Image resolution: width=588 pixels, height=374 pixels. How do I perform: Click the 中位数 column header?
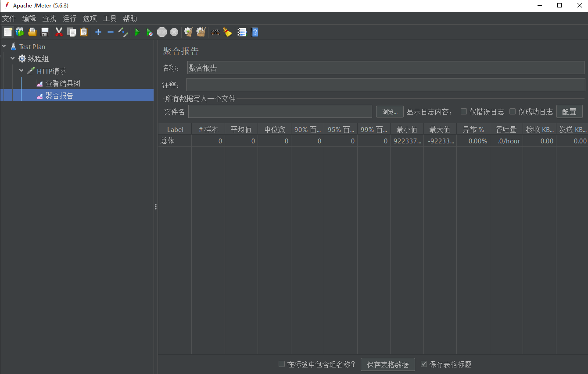[275, 129]
